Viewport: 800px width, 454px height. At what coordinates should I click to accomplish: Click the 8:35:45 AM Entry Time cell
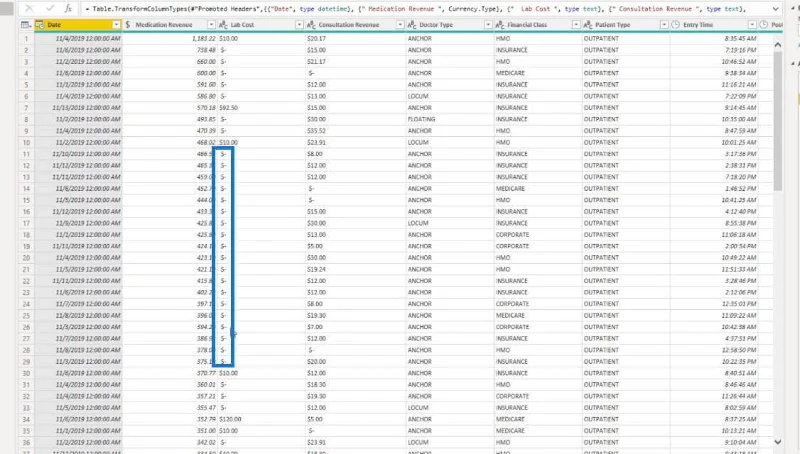(714, 38)
